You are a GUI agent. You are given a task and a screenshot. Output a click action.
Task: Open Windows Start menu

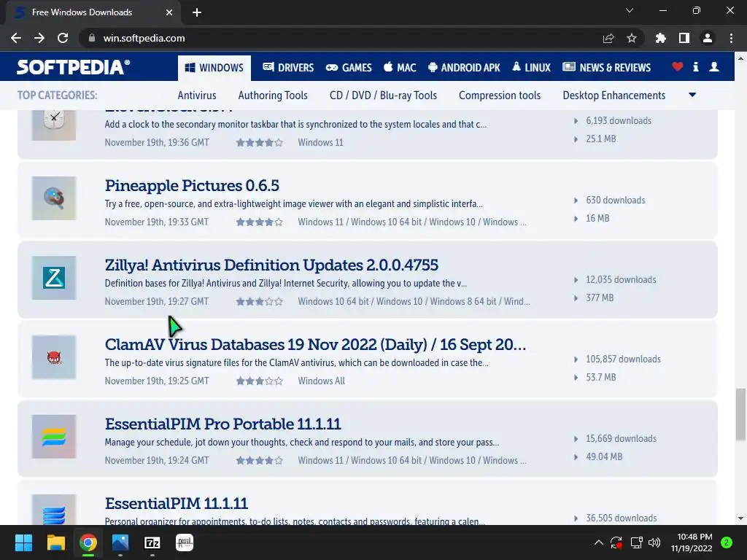tap(23, 542)
